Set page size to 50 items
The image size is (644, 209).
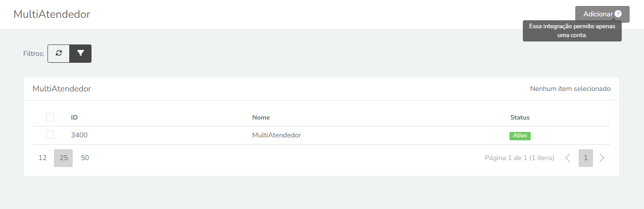[x=85, y=158]
